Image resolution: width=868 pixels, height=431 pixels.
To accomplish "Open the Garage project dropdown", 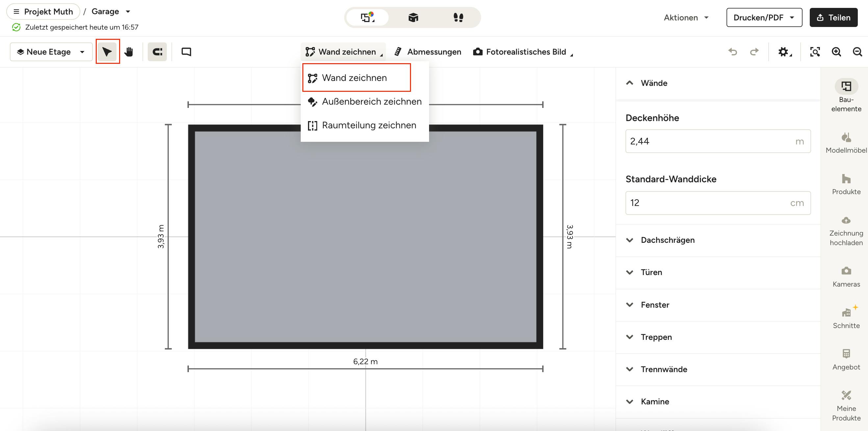I will (x=111, y=12).
